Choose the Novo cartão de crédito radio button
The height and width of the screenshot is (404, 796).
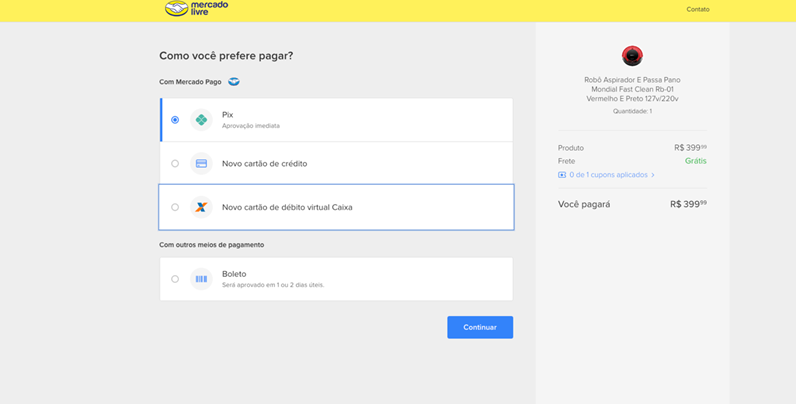point(175,163)
